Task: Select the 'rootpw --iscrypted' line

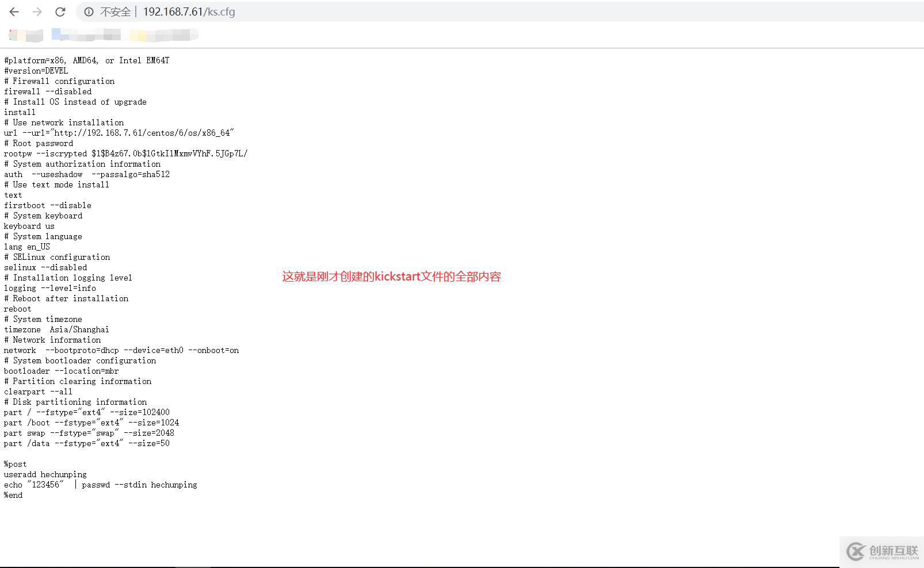Action: coord(126,153)
